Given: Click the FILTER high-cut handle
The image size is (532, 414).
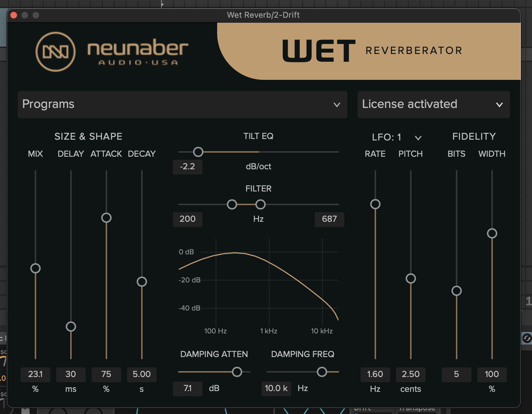Looking at the screenshot, I should coord(260,204).
